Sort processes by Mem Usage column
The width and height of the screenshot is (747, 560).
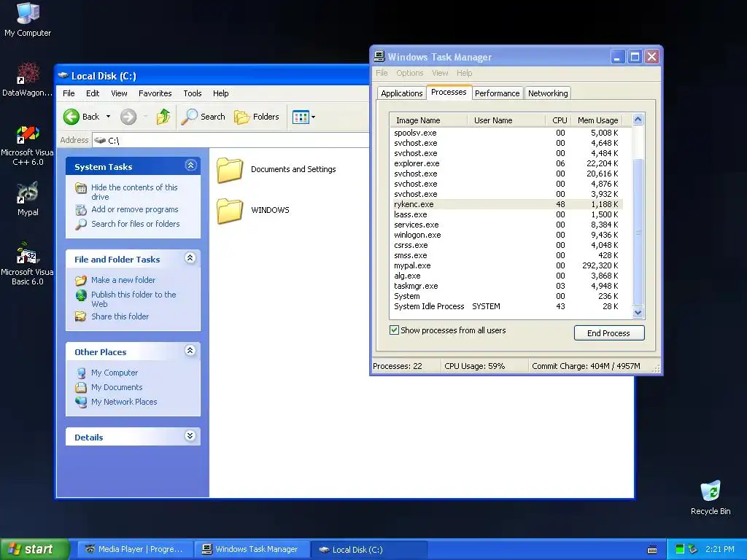pos(597,120)
